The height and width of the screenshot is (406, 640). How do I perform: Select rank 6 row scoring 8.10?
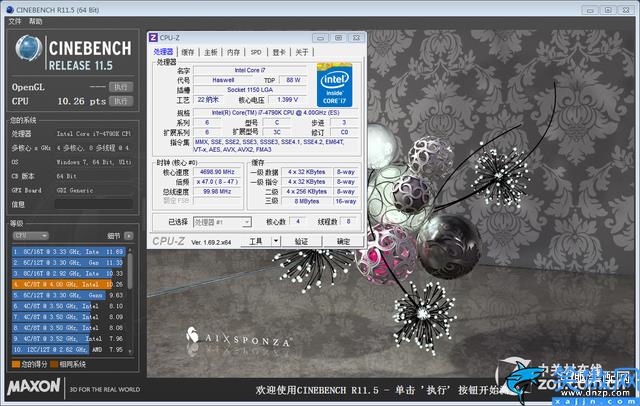point(68,306)
